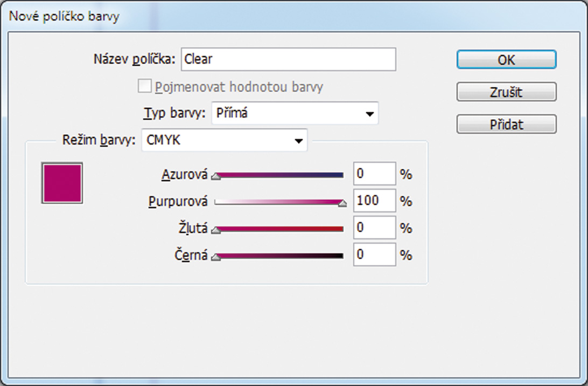Viewport: 588px width, 386px height.
Task: Select the Černá percentage value field
Action: 375,254
